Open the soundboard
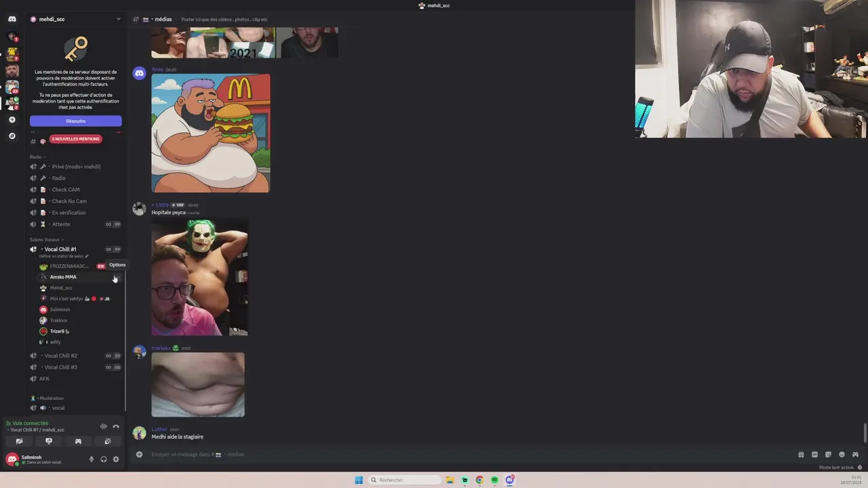The image size is (868, 488). (108, 441)
